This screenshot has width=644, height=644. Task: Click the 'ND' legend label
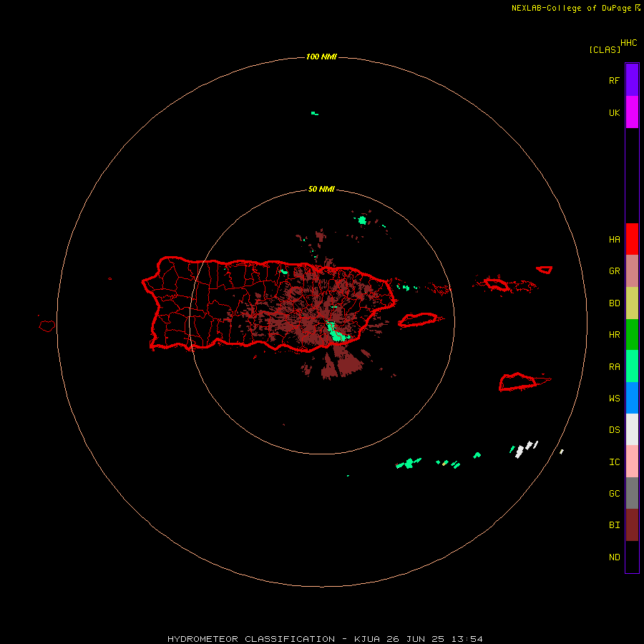614,557
